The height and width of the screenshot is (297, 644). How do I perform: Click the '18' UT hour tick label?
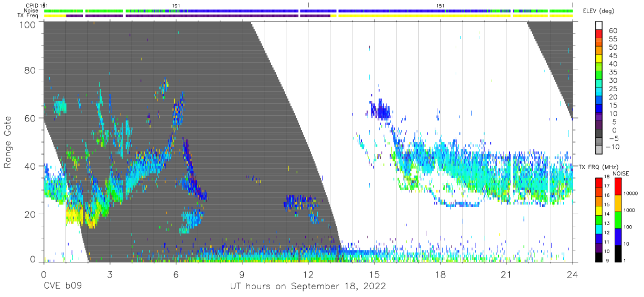click(441, 274)
